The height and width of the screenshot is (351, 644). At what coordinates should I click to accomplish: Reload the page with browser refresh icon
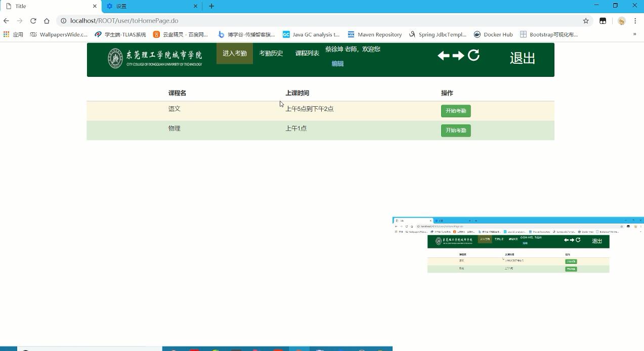(33, 21)
